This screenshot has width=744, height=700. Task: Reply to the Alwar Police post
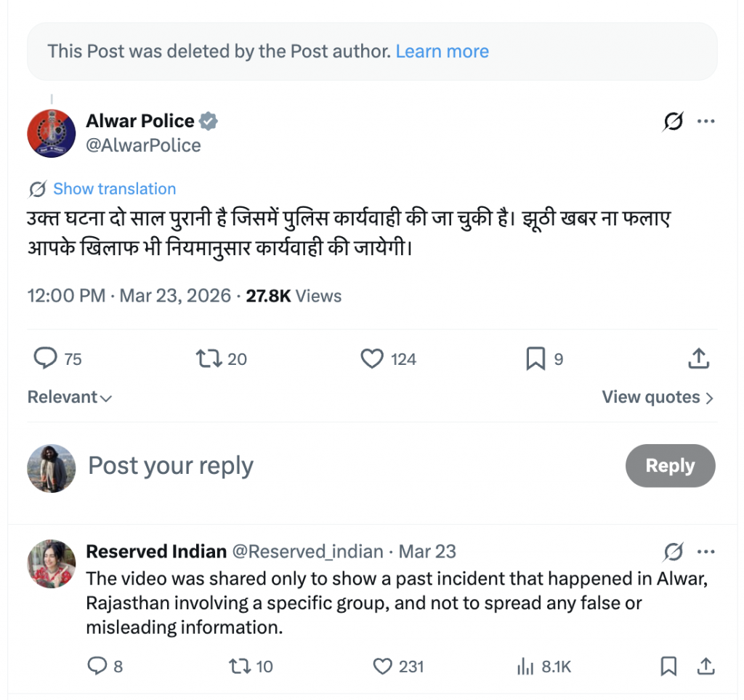pyautogui.click(x=46, y=358)
